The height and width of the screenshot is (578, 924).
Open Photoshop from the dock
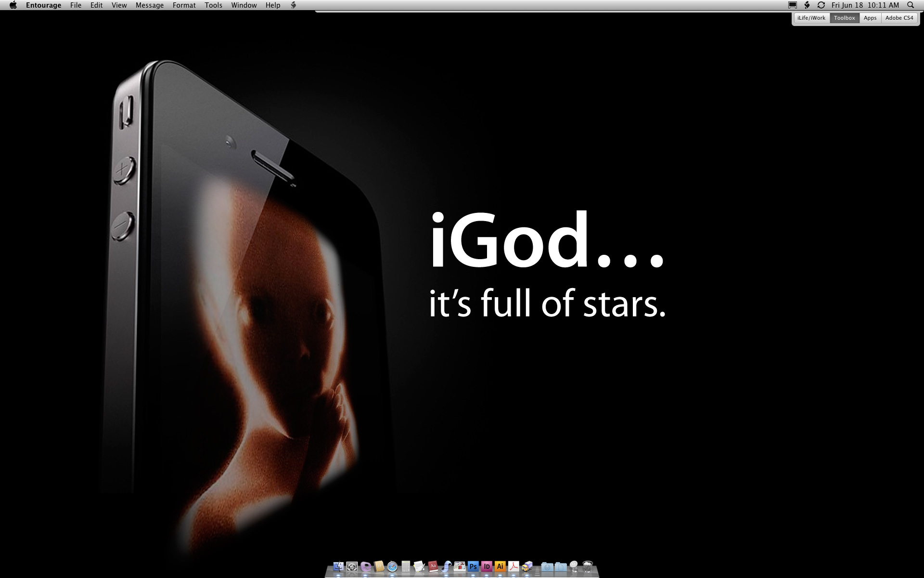(x=473, y=566)
